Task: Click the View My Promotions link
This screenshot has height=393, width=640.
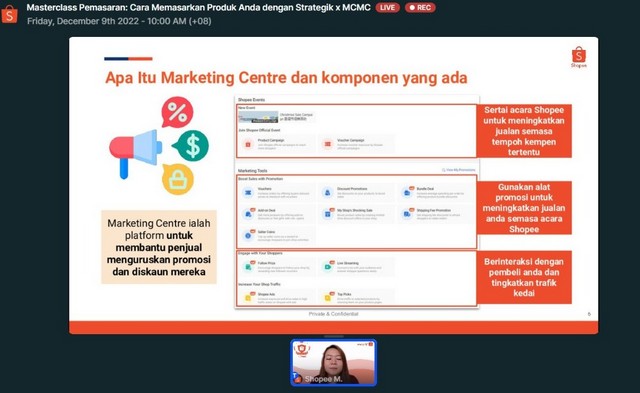Action: pyautogui.click(x=458, y=170)
